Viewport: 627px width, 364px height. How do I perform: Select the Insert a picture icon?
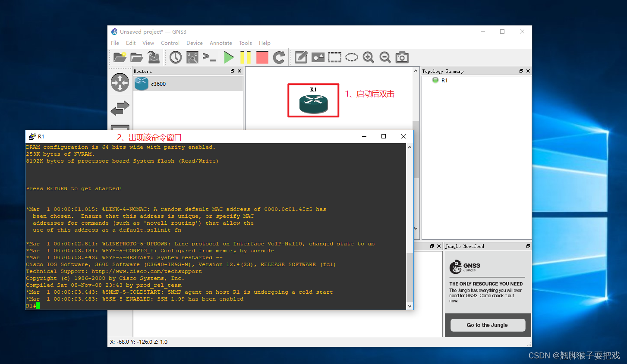pos(318,57)
